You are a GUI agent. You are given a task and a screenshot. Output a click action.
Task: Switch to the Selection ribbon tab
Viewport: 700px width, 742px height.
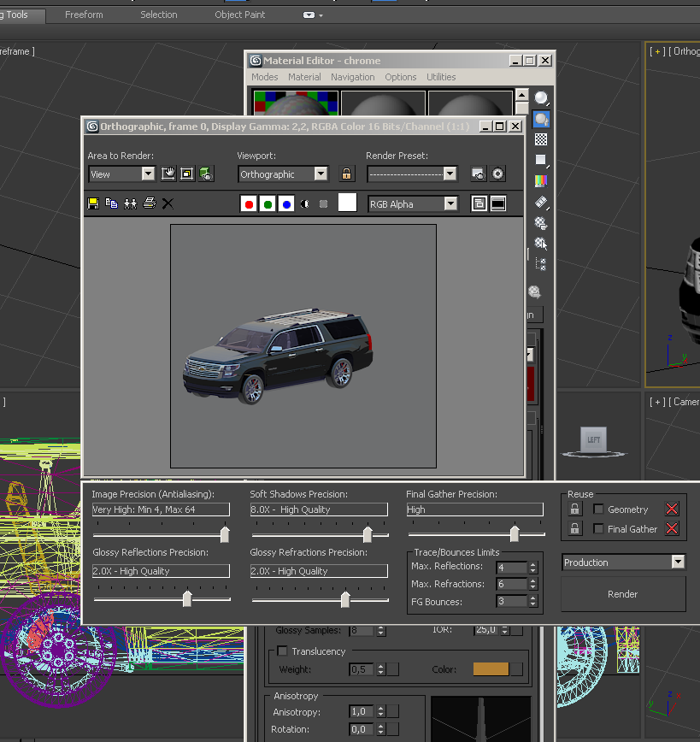pos(159,15)
